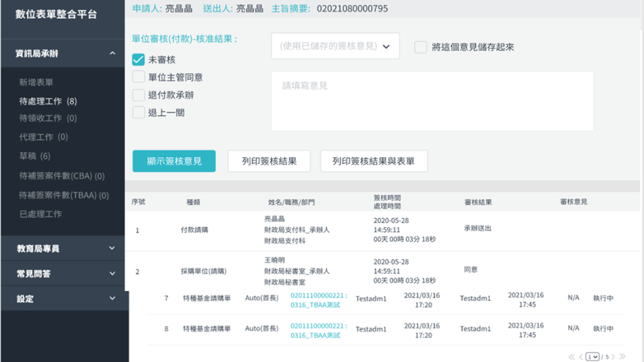Tick the 退付款承辦 option
644x362 pixels.
[138, 95]
